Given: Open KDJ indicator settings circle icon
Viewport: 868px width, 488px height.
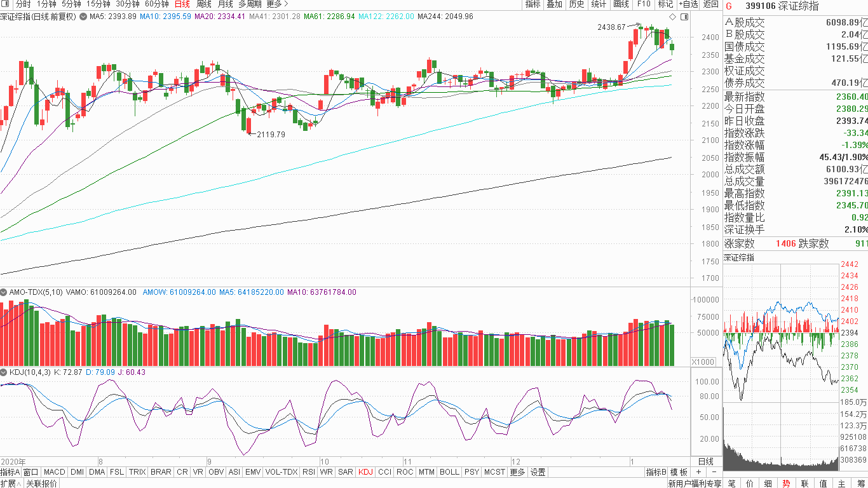Looking at the screenshot, I should coord(4,372).
